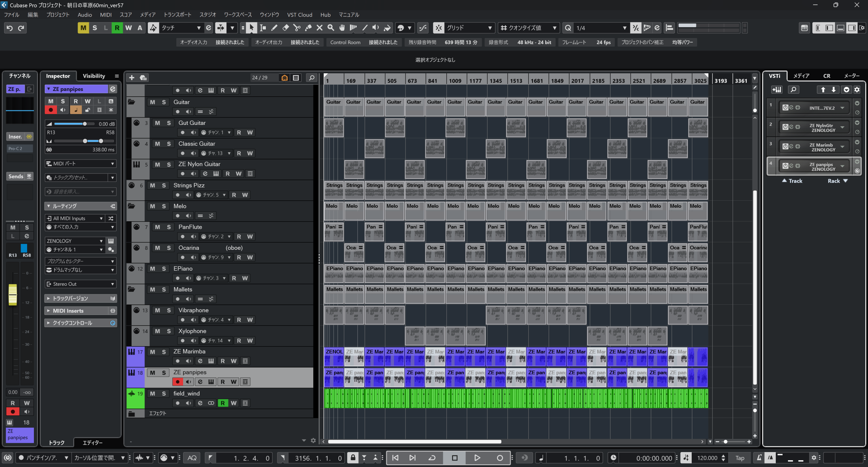The height and width of the screenshot is (467, 868).
Task: Open the トランスポート menu
Action: point(177,15)
